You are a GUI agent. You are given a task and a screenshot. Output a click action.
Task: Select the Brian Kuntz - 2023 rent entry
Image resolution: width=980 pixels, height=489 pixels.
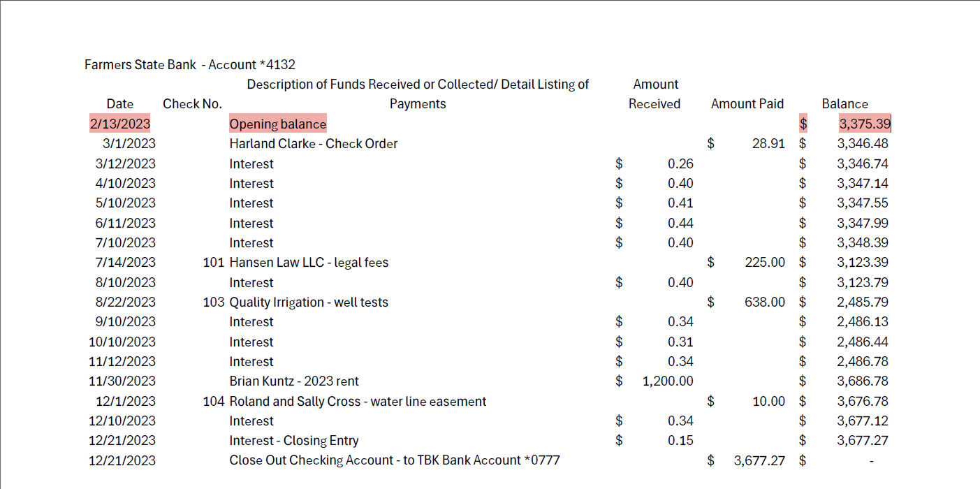(294, 381)
